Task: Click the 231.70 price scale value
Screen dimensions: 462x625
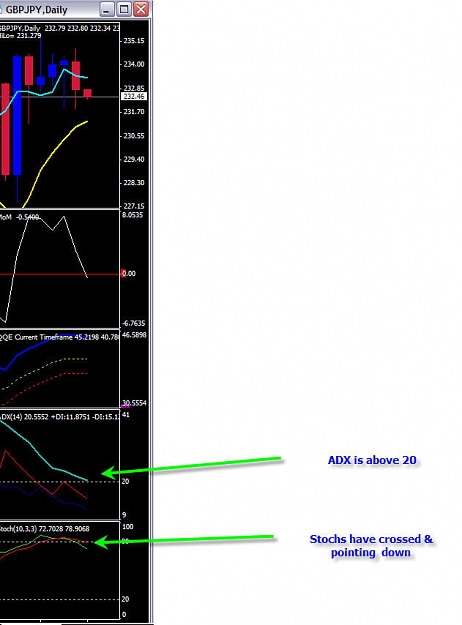Action: [134, 112]
